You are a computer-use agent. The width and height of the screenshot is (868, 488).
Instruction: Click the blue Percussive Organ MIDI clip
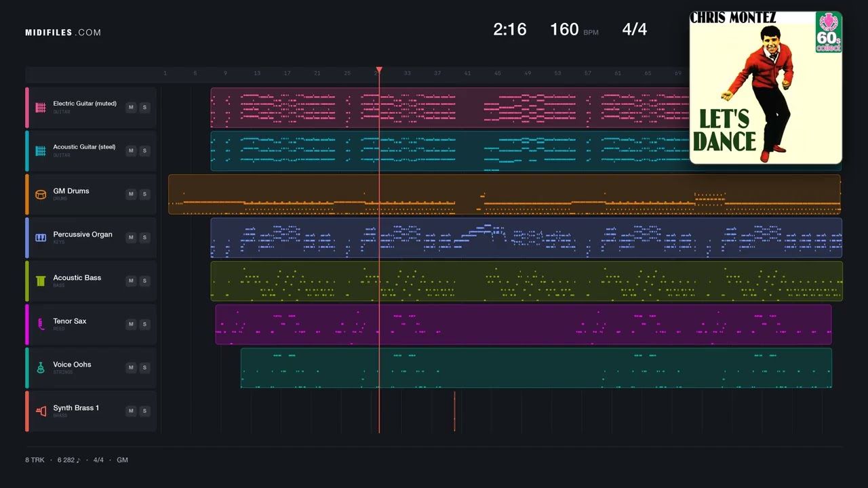(x=526, y=238)
